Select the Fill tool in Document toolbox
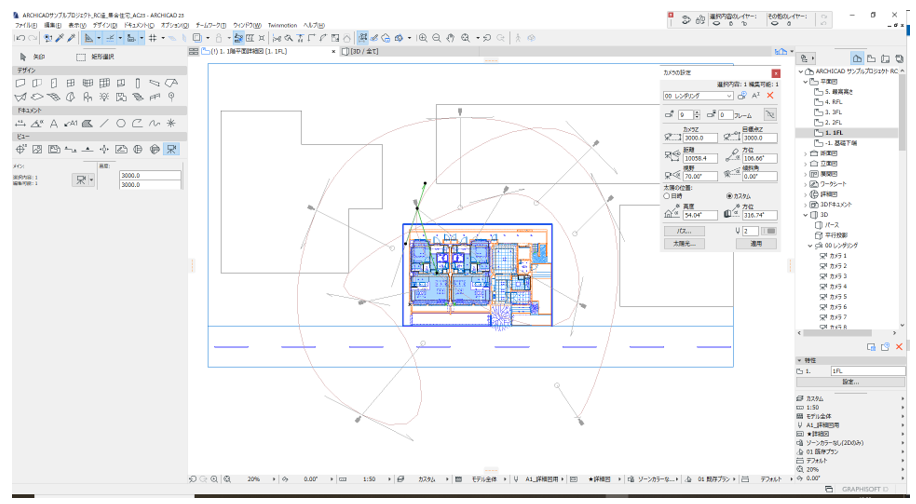This screenshot has height=504, width=916. click(x=88, y=123)
